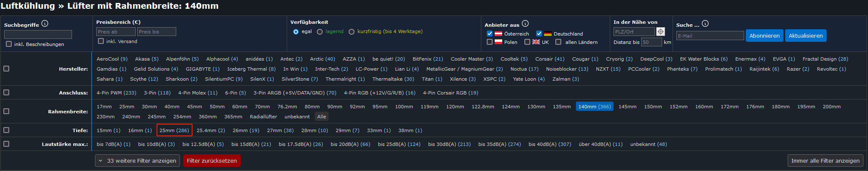This screenshot has width=868, height=171.
Task: Click info icon beside Suche label
Action: coord(705,24)
